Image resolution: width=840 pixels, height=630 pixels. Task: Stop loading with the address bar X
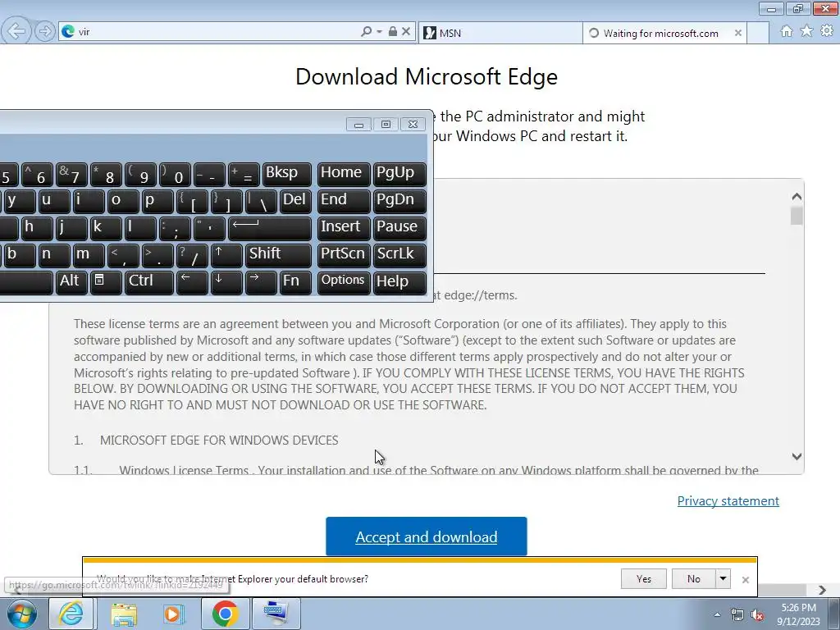406,32
